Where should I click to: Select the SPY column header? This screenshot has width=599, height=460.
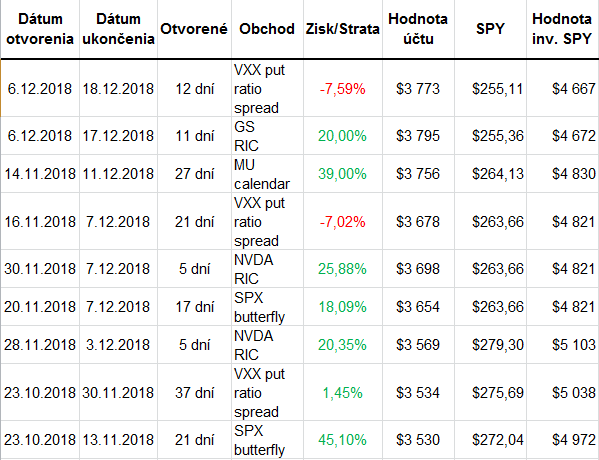tap(491, 29)
